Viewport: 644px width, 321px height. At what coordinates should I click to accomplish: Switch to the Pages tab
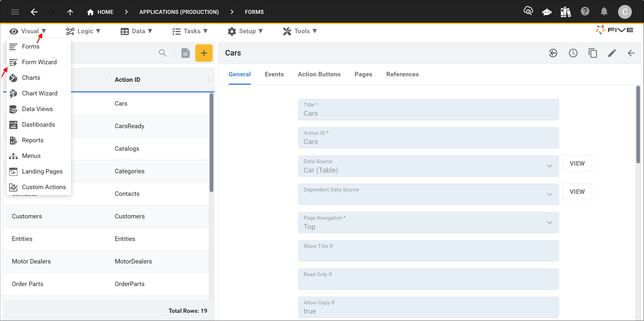coord(363,74)
